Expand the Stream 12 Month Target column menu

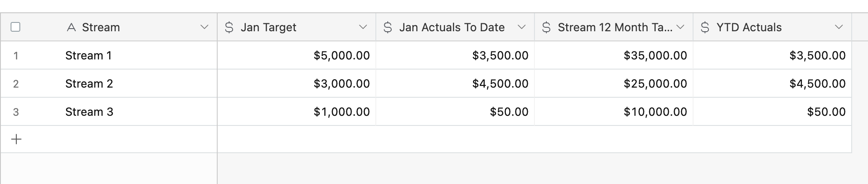680,27
